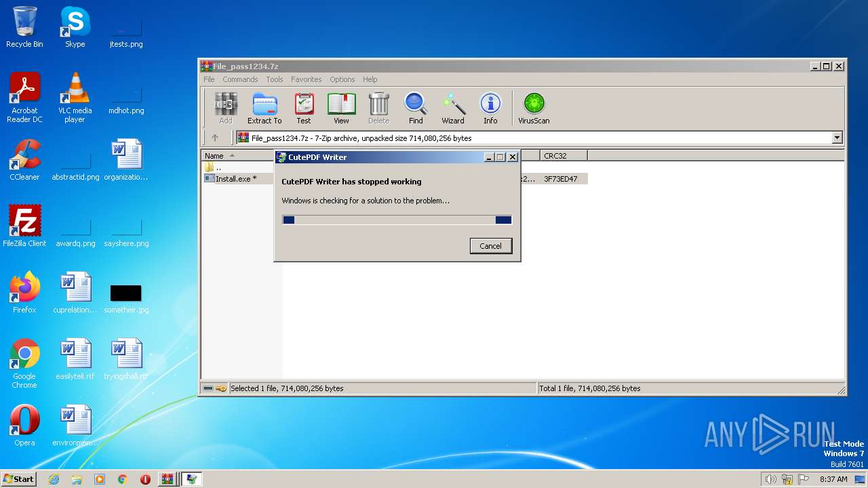Open the archive path dropdown
The image size is (868, 488).
point(837,138)
